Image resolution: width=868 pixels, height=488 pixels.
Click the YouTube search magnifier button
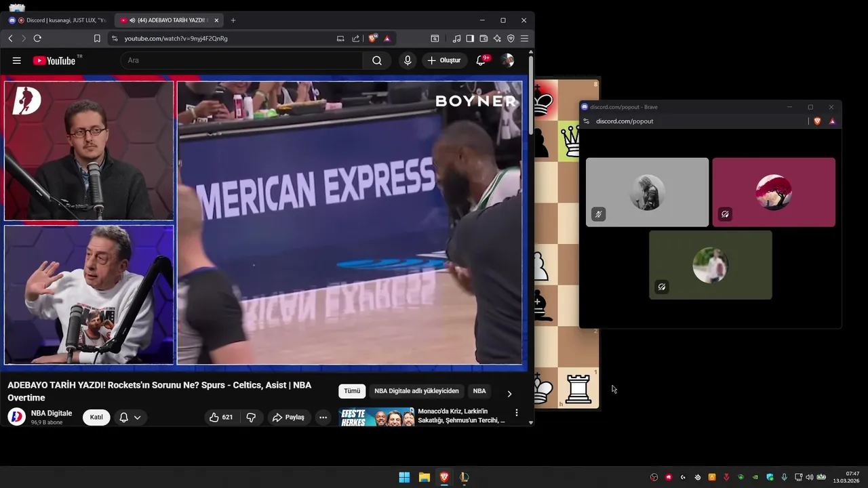point(377,60)
